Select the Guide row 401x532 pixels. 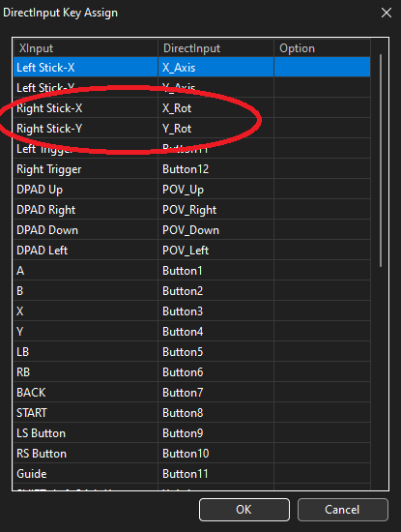192,474
